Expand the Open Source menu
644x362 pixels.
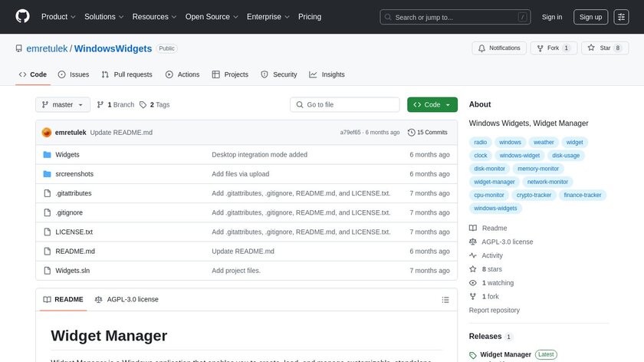[x=211, y=17]
